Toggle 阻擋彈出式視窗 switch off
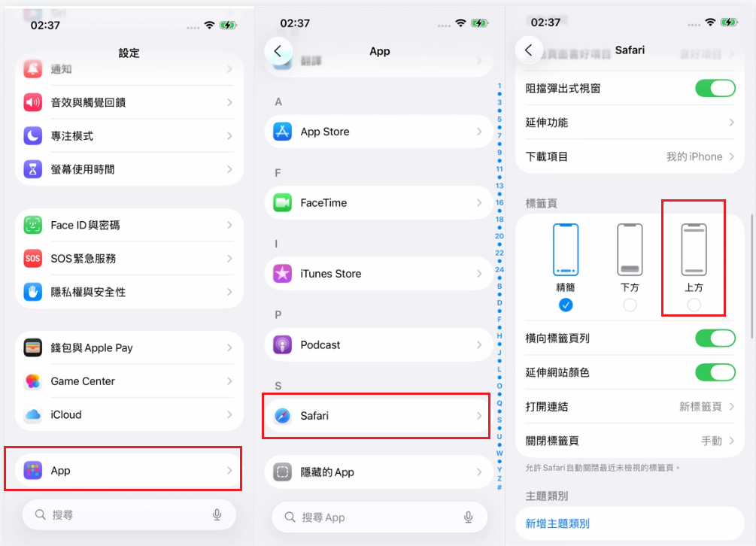 click(x=715, y=88)
